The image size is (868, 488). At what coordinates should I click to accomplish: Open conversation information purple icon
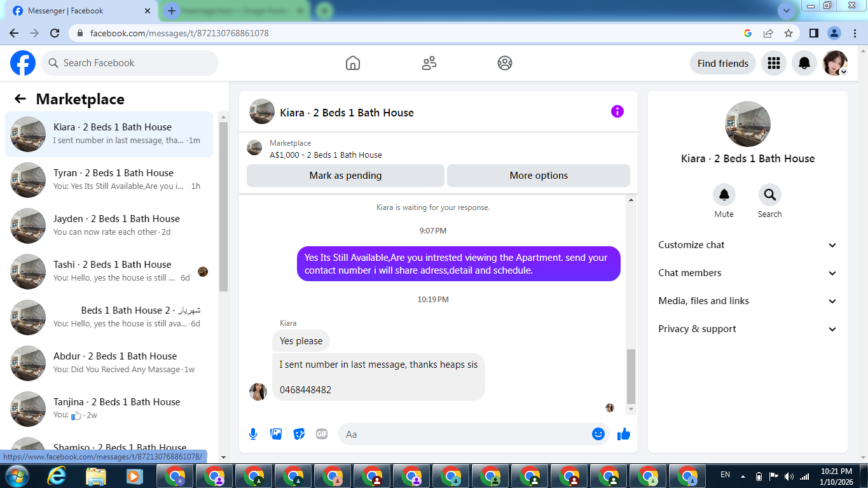point(617,111)
